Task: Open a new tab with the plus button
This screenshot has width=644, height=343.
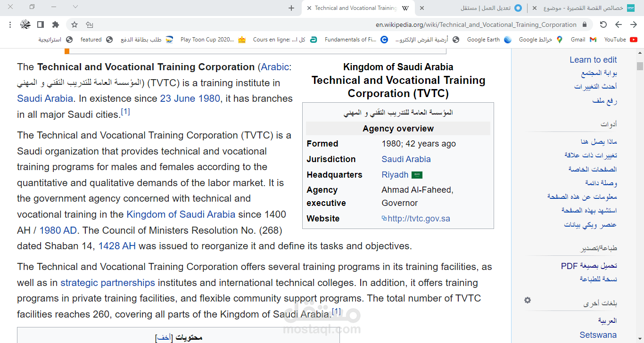Action: click(x=291, y=8)
